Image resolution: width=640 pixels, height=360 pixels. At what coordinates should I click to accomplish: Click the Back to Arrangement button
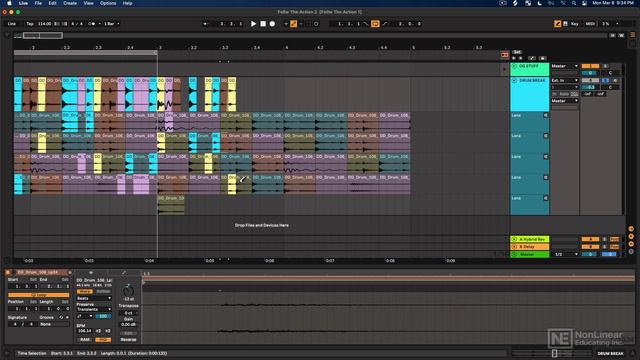pos(504,55)
